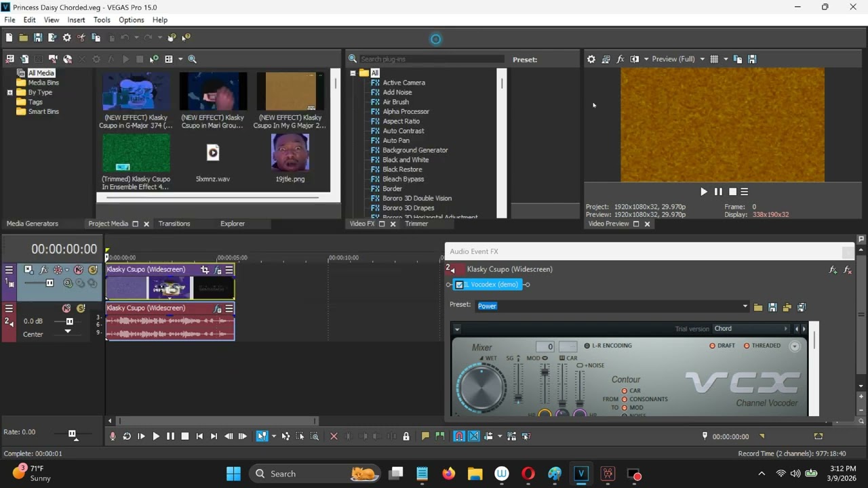The image size is (868, 488).
Task: Open the Vocodex plugin options menu arrow
Action: [457, 329]
